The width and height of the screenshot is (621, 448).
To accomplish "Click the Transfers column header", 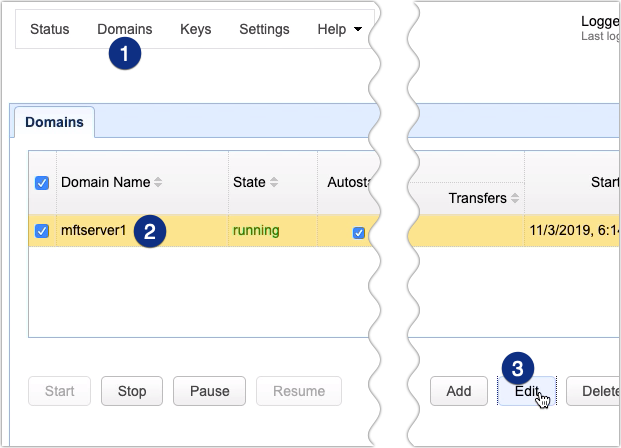I will tap(477, 198).
